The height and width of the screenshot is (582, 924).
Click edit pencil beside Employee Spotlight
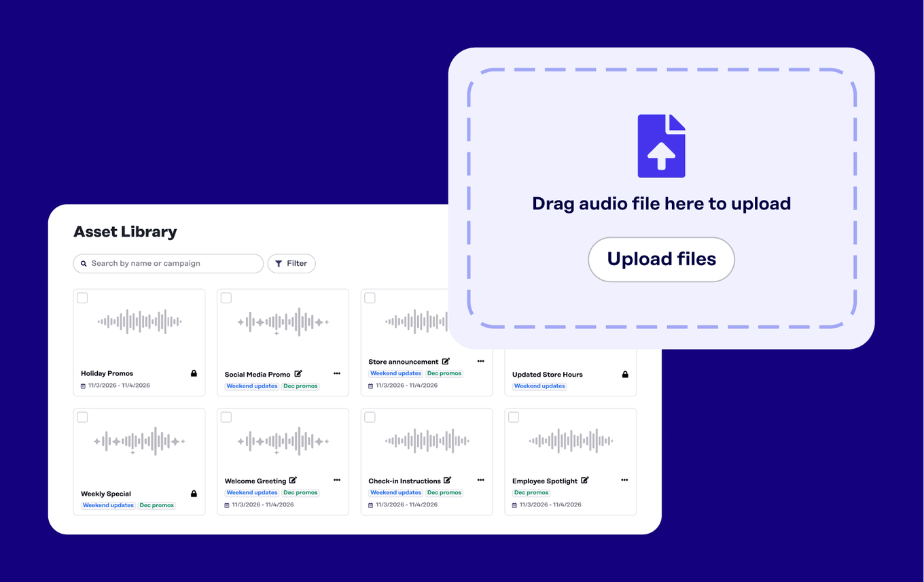pyautogui.click(x=585, y=480)
